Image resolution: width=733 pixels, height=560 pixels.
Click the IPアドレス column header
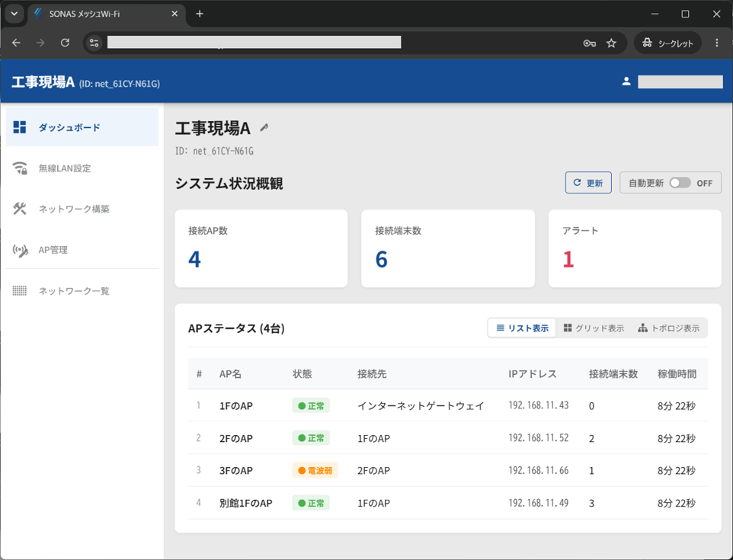click(x=533, y=374)
